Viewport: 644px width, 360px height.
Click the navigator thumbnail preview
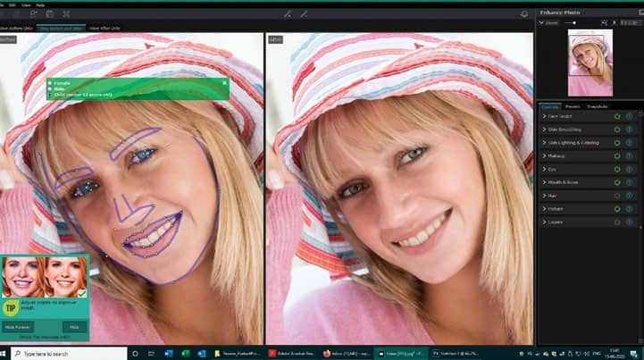coord(590,63)
